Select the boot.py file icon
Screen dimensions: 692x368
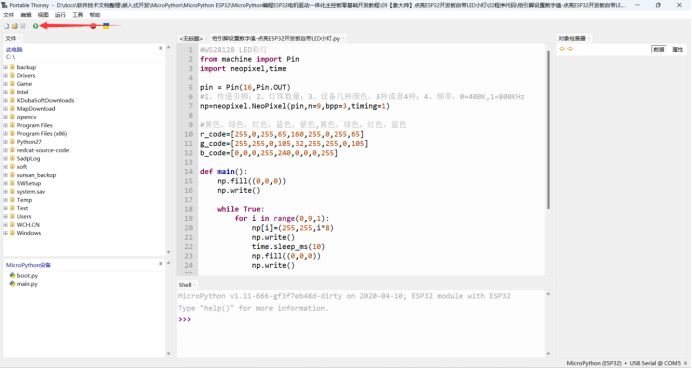pos(12,275)
